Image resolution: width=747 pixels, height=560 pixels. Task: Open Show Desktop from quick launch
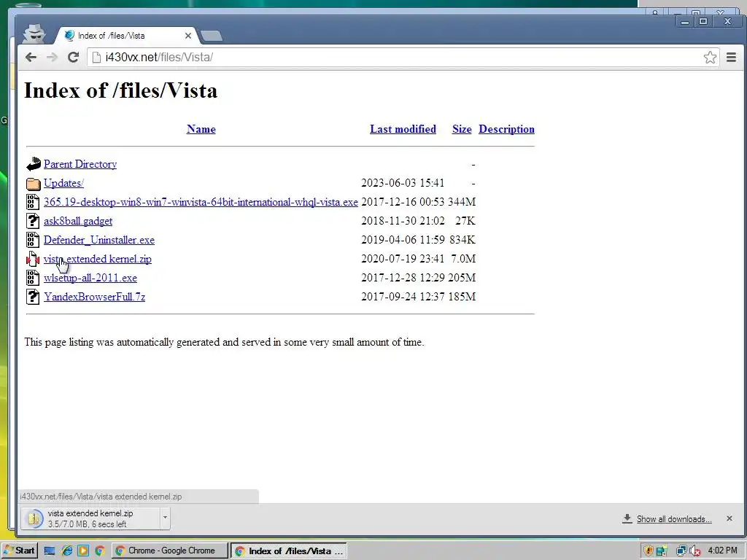[x=50, y=551]
